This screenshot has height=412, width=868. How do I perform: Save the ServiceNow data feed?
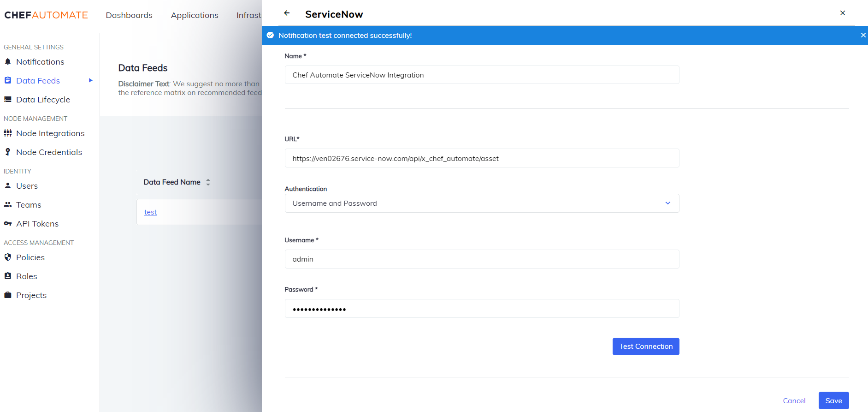point(833,400)
